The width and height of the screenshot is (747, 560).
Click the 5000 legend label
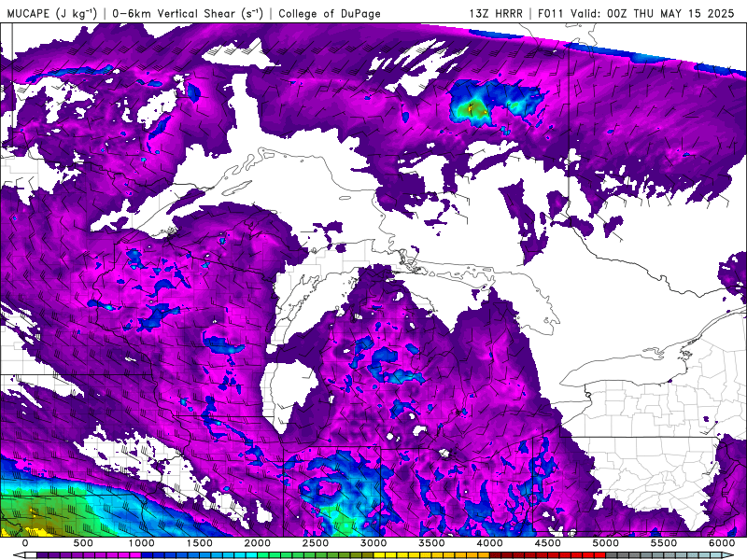[x=606, y=543]
